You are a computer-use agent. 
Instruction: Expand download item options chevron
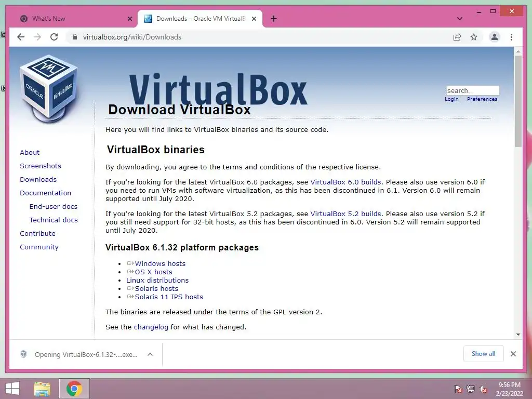coord(150,354)
